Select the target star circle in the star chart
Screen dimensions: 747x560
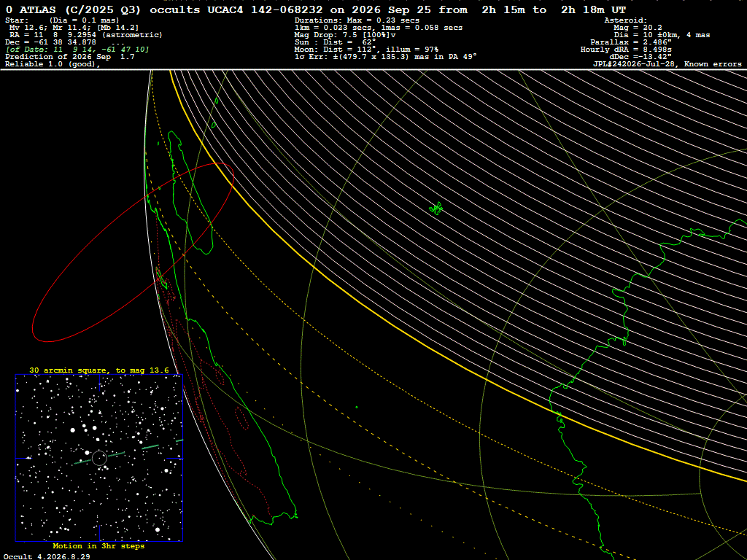(x=99, y=458)
